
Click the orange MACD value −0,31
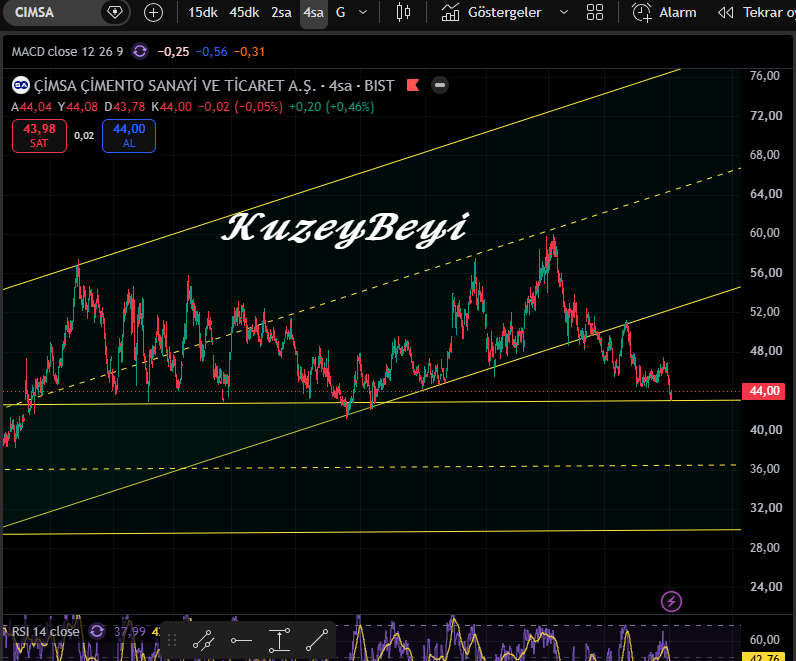click(x=249, y=51)
